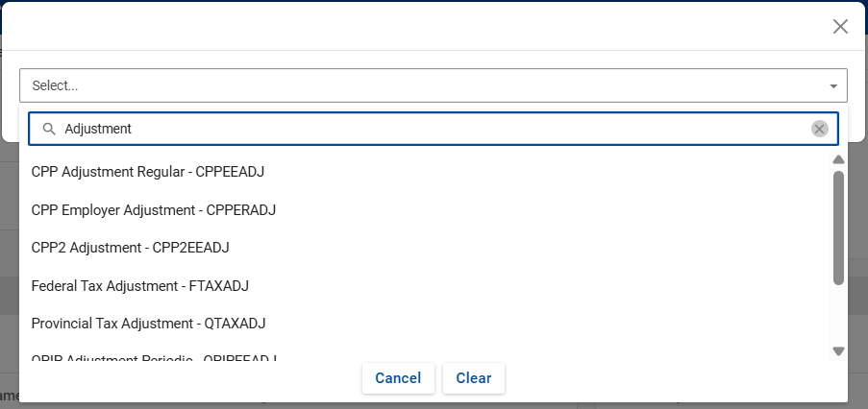Select CPP Employer Adjustment - CPPERADJ option

154,209
